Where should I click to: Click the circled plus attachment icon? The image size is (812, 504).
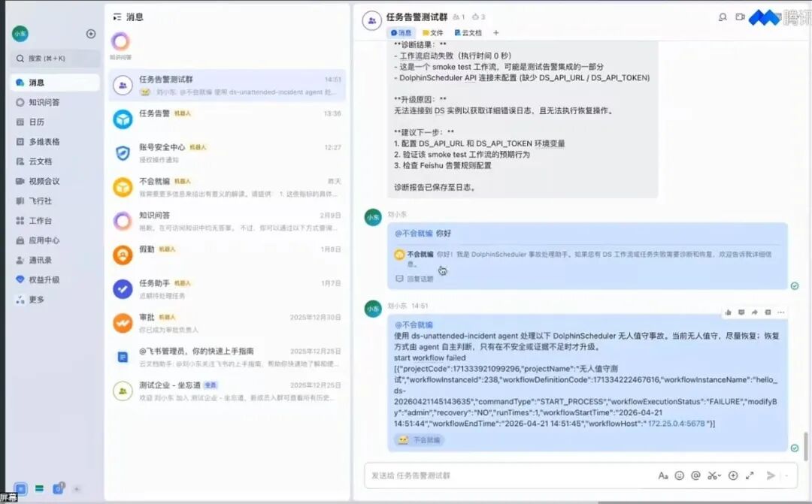(x=733, y=475)
